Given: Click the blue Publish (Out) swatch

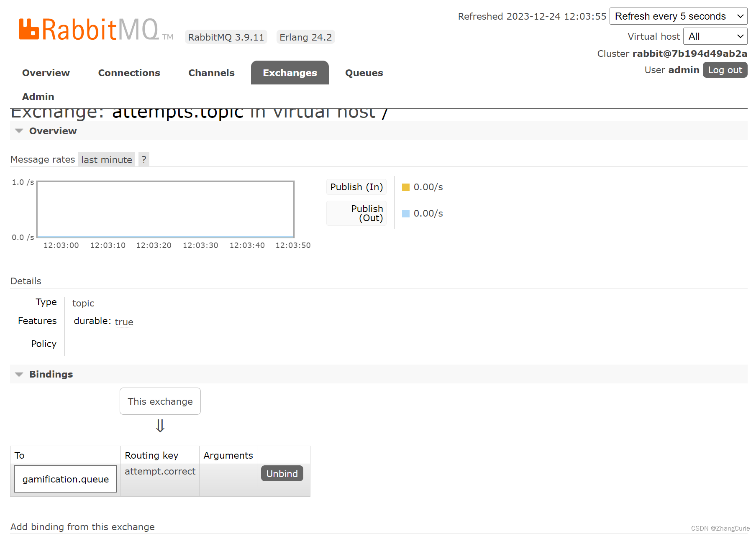Looking at the screenshot, I should [x=405, y=214].
